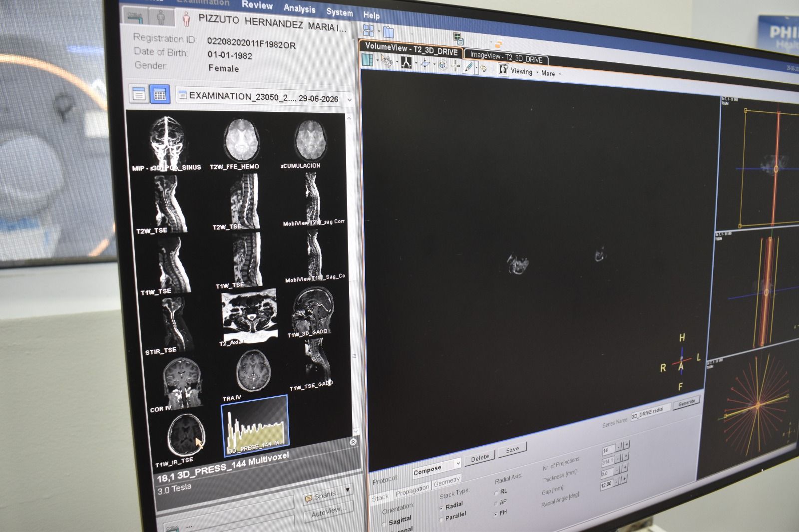Expand the EXAMINATION_23050 selector
Image resolution: width=799 pixels, height=532 pixels.
coord(265,97)
